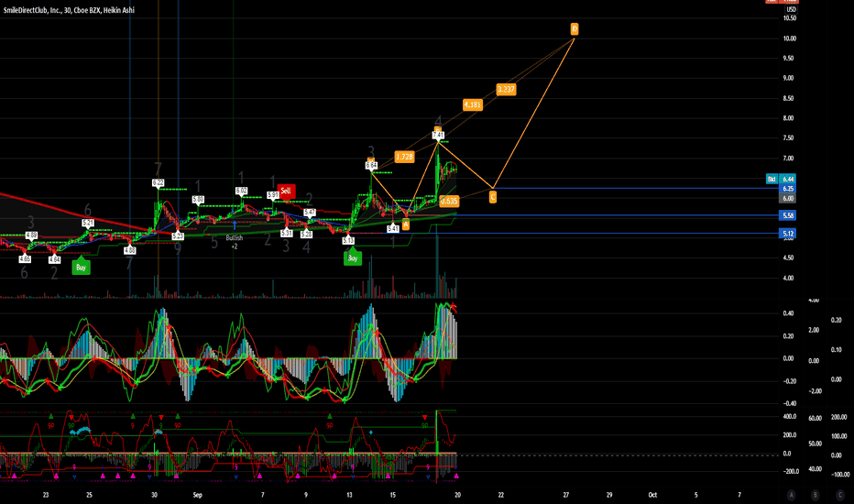The height and width of the screenshot is (504, 854).
Task: Click the scale C button
Action: tap(840, 495)
